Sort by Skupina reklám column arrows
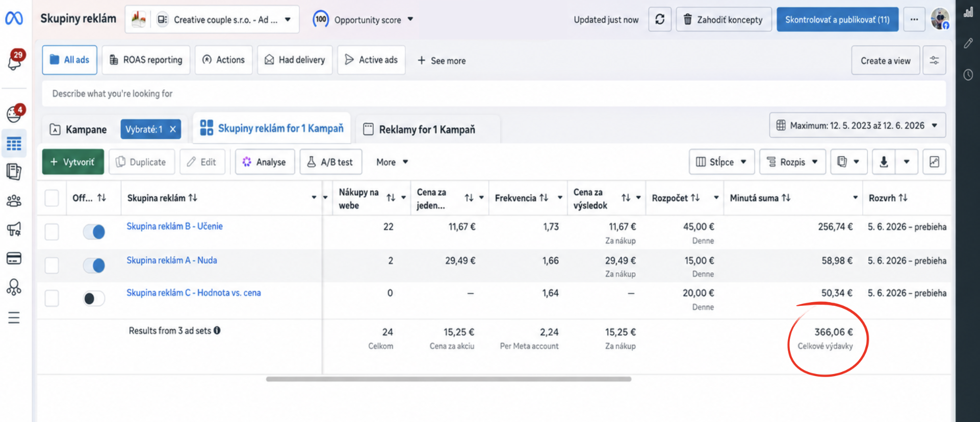 point(193,198)
